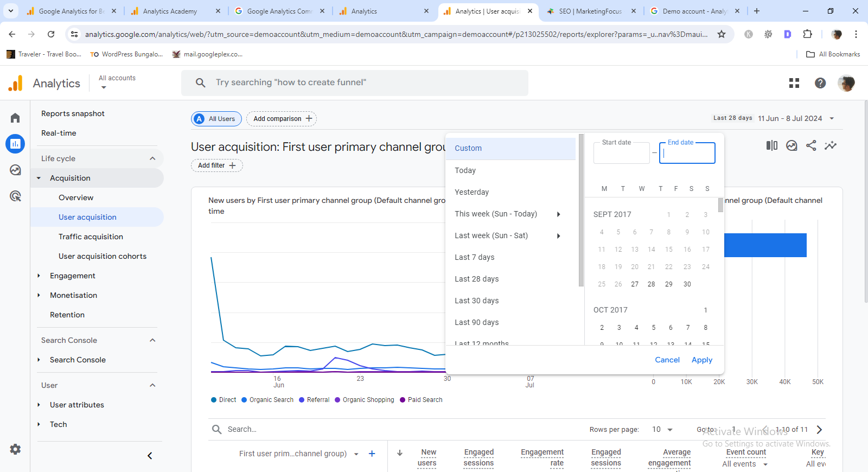Image resolution: width=868 pixels, height=472 pixels.
Task: Open the Reports icon in left rail
Action: click(15, 144)
